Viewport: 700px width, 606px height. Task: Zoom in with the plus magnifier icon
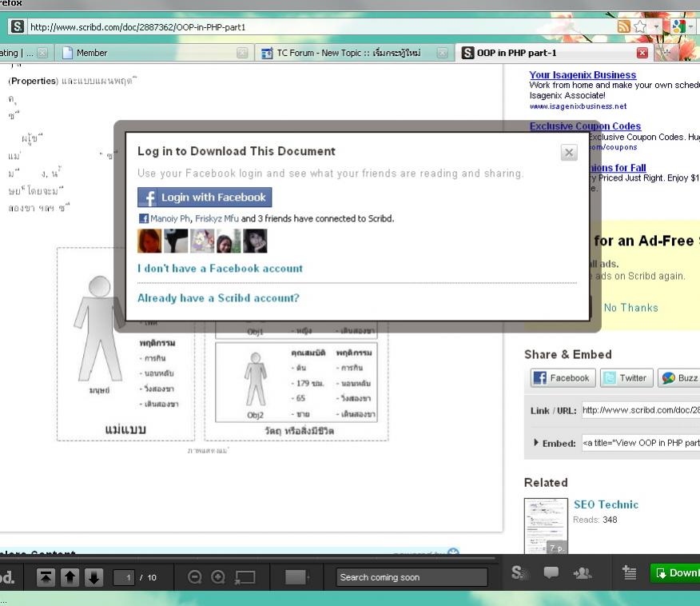click(x=218, y=577)
